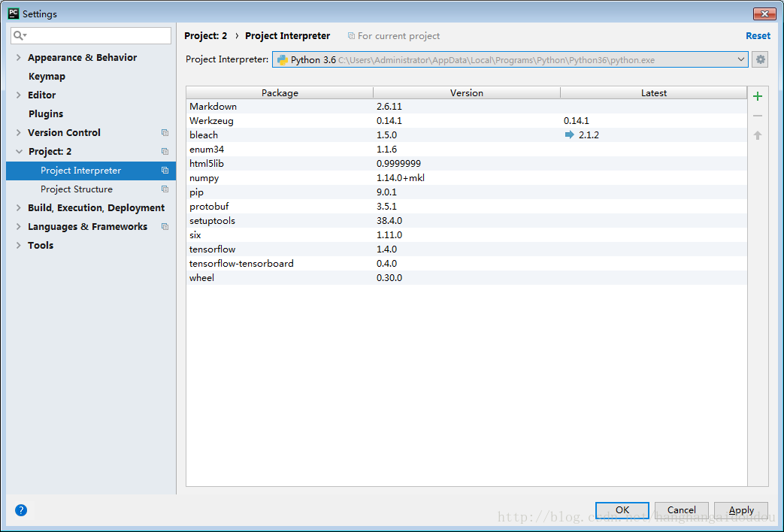Select the enum34 package row

[x=467, y=149]
